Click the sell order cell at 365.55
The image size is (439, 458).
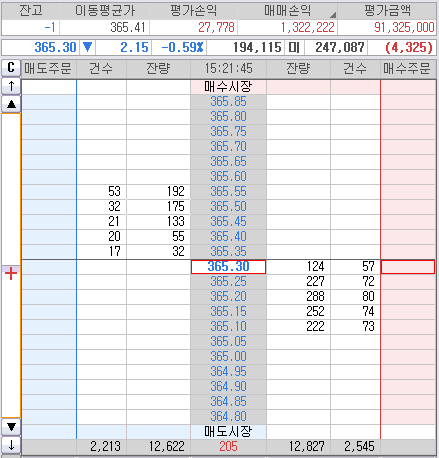tap(49, 192)
